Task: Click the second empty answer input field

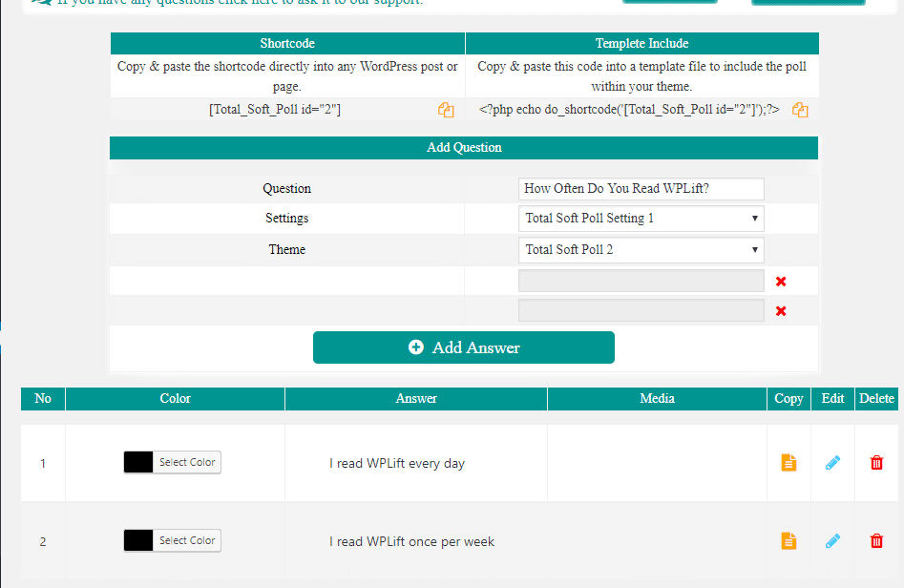Action: coord(641,311)
